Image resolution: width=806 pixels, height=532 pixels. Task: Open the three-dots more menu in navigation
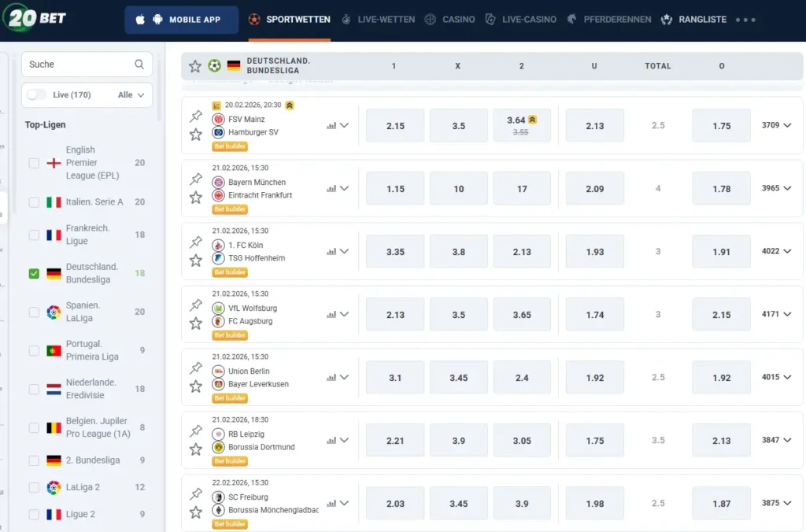pos(745,20)
